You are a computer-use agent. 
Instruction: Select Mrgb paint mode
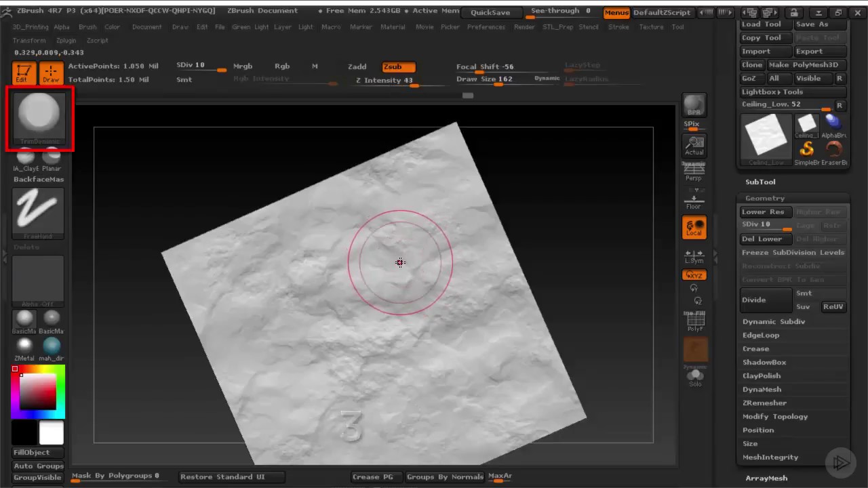point(243,66)
